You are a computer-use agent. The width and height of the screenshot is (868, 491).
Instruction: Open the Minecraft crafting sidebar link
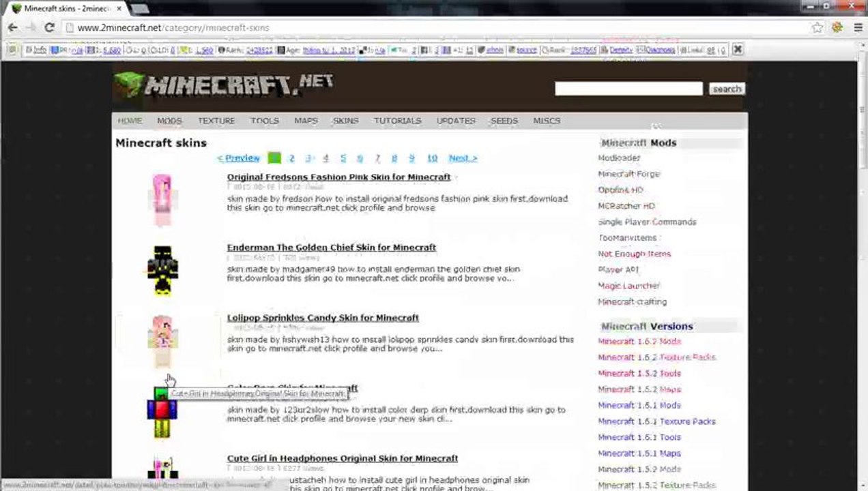click(x=632, y=302)
